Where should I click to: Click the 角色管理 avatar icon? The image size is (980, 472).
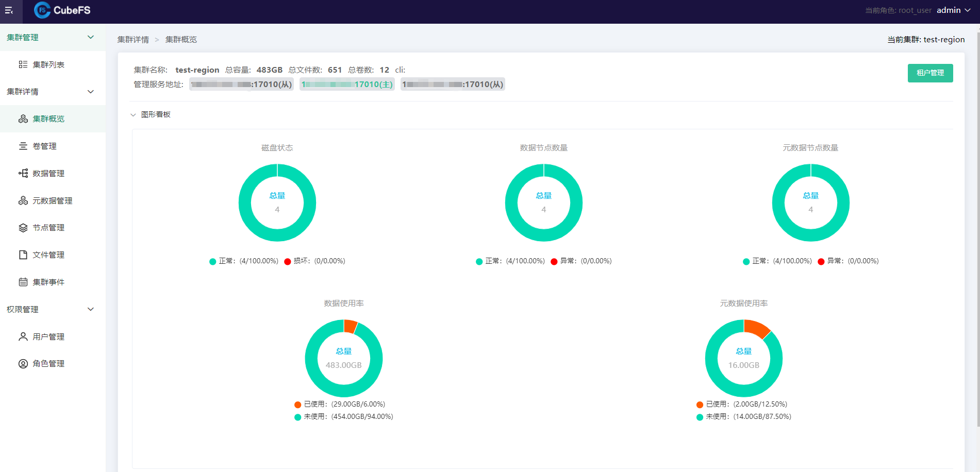point(23,364)
